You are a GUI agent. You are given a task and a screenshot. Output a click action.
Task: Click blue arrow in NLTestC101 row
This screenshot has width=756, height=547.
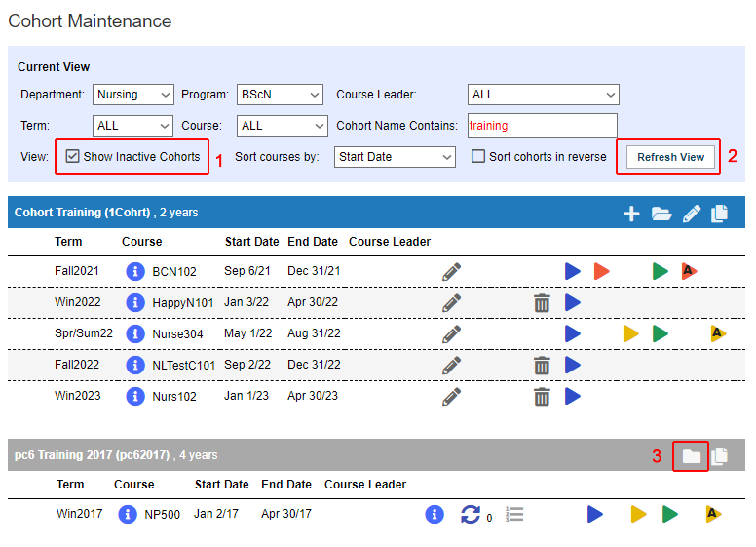[x=572, y=365]
